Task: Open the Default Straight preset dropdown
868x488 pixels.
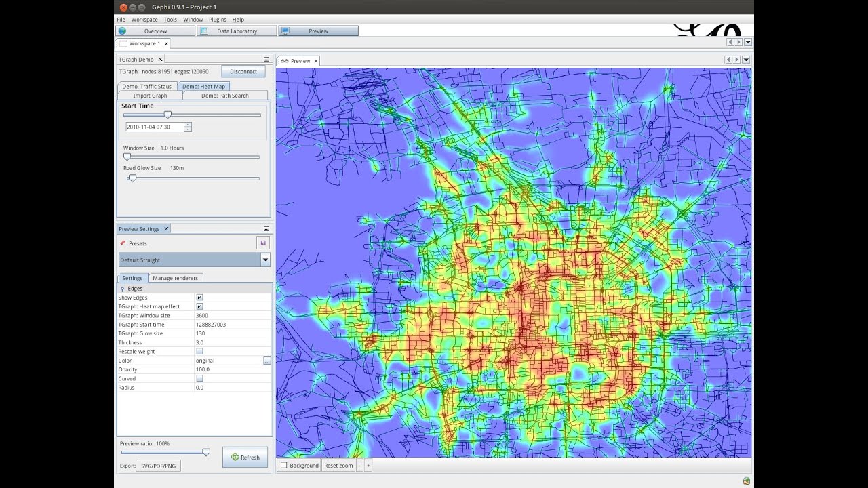Action: click(265, 260)
